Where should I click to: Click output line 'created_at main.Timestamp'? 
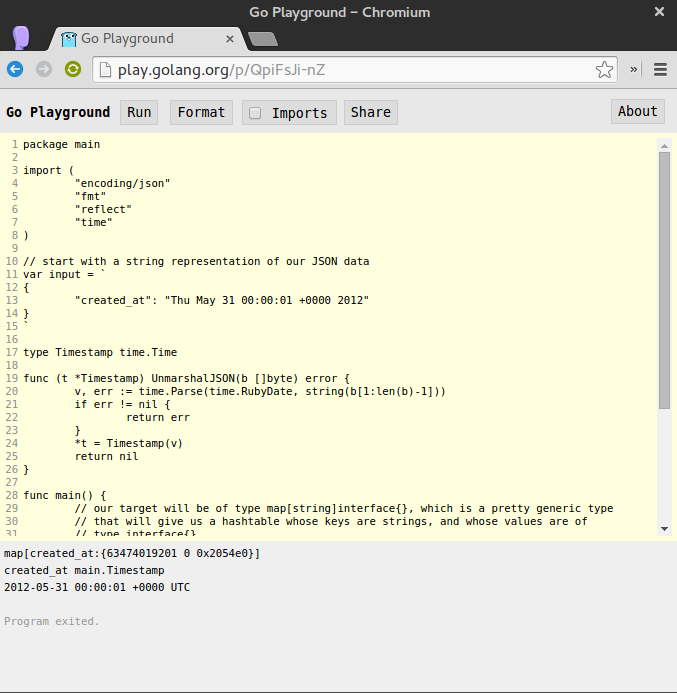tap(84, 571)
